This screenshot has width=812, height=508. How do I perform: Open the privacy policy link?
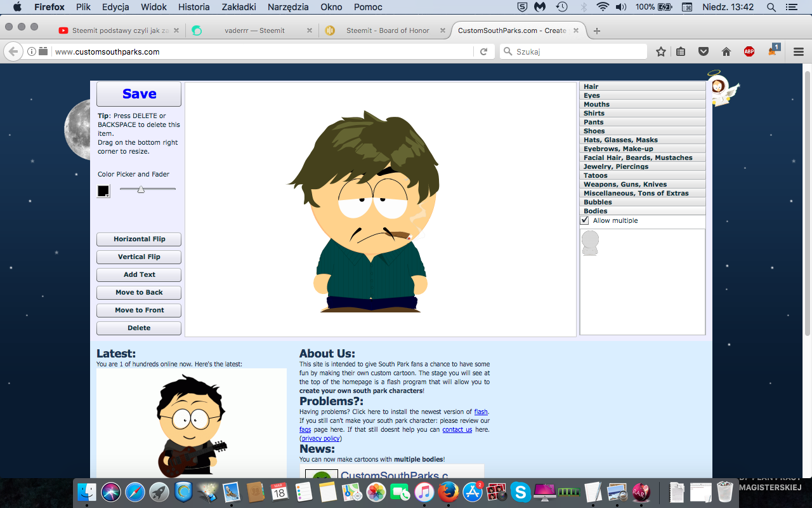tap(320, 439)
